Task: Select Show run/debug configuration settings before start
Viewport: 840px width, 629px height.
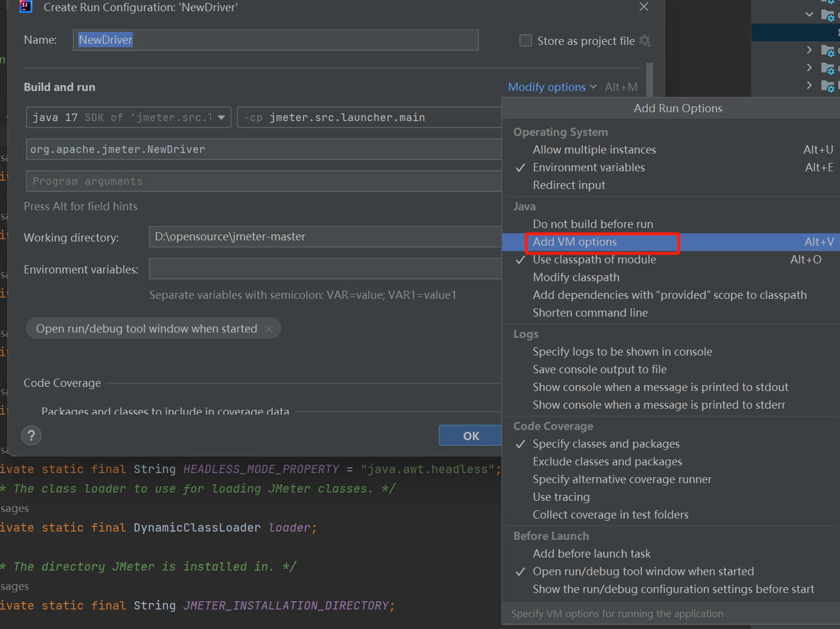Action: click(670, 589)
